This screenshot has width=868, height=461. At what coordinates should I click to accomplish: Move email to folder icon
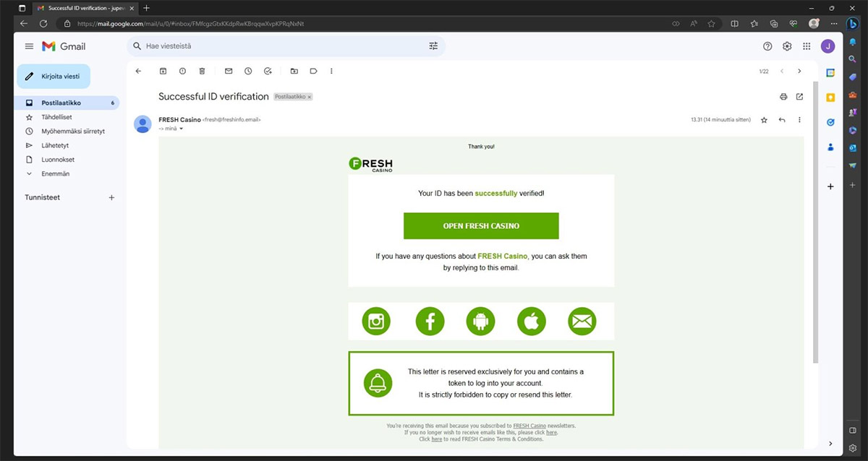coord(294,71)
